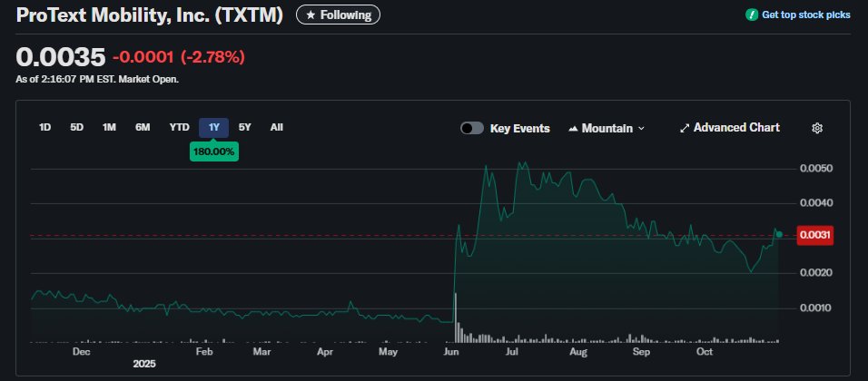Click the 0.0050 y-axis label

click(x=814, y=168)
